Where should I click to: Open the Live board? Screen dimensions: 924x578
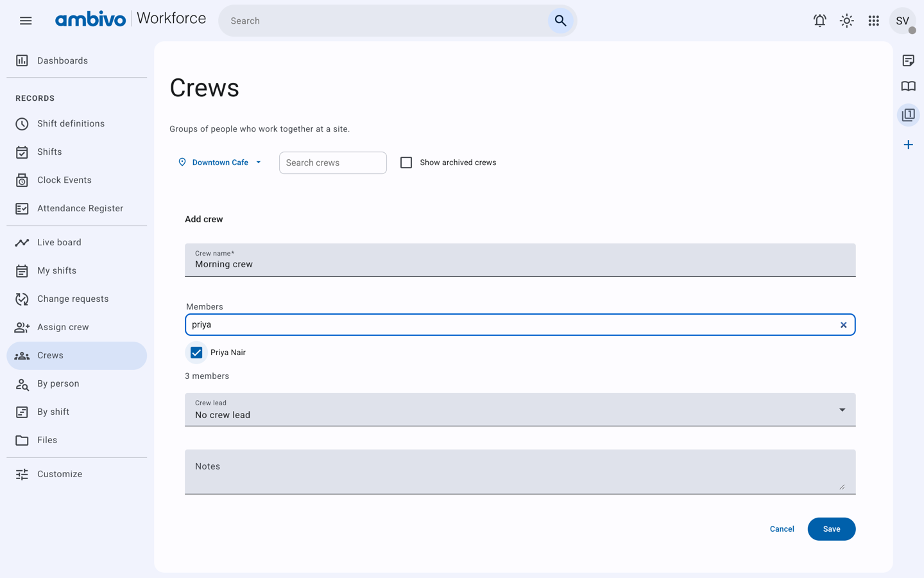tap(77, 242)
